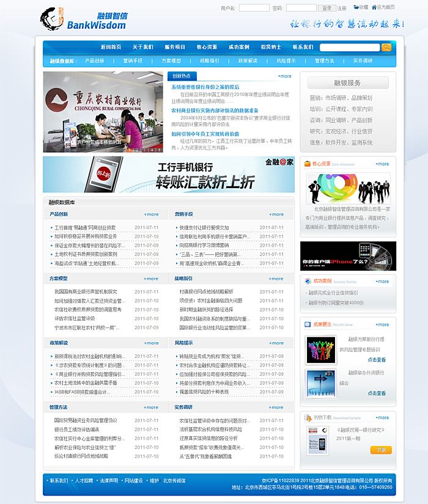
Task: Click the 密码 password field
Action: [x=301, y=8]
